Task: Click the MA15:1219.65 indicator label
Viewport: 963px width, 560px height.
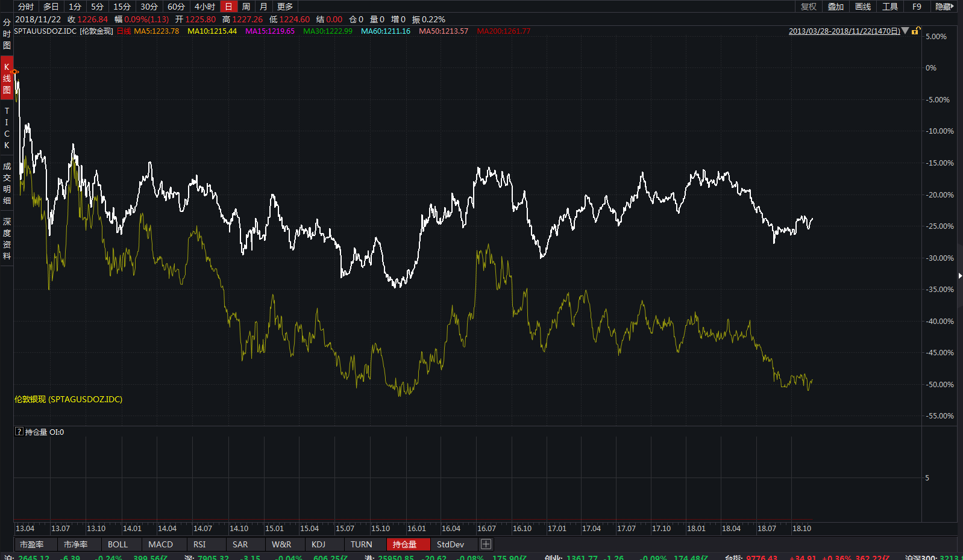Action: (x=270, y=31)
